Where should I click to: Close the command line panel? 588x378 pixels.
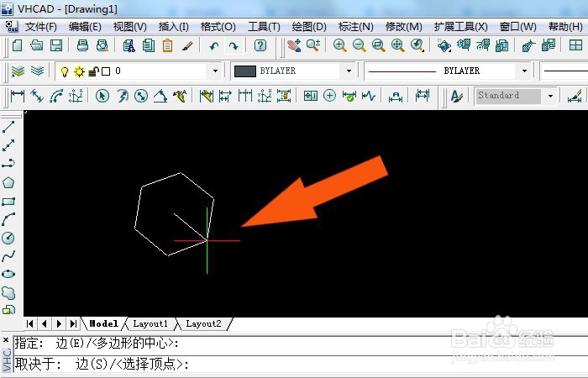pos(6,340)
